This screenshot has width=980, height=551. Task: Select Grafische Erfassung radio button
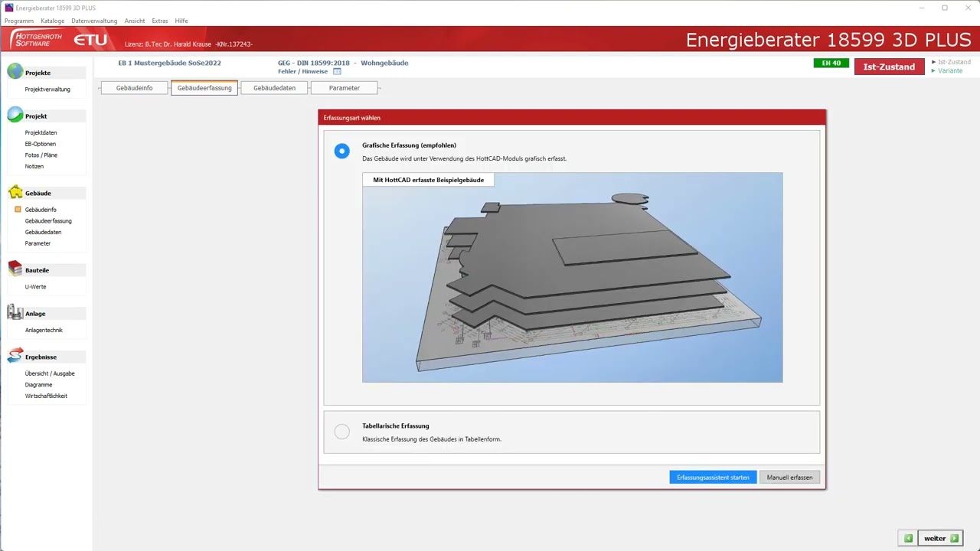click(342, 151)
